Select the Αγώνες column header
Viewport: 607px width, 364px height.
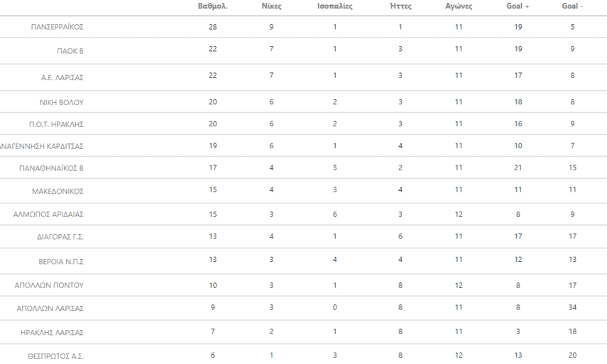click(x=459, y=7)
